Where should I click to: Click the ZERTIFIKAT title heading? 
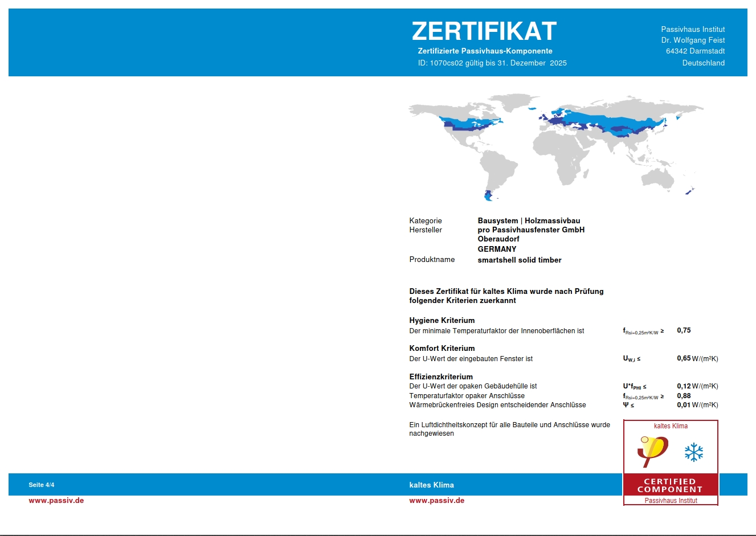[484, 31]
